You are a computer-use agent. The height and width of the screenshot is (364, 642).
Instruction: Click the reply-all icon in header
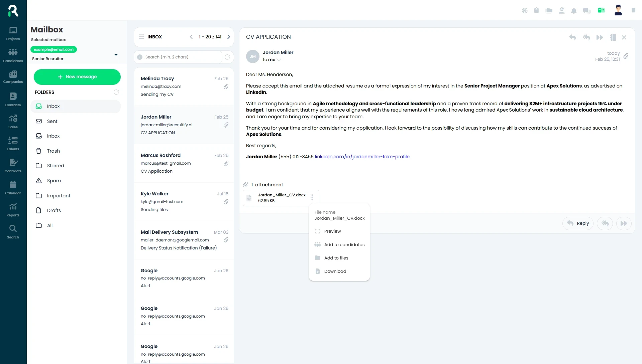coord(586,37)
